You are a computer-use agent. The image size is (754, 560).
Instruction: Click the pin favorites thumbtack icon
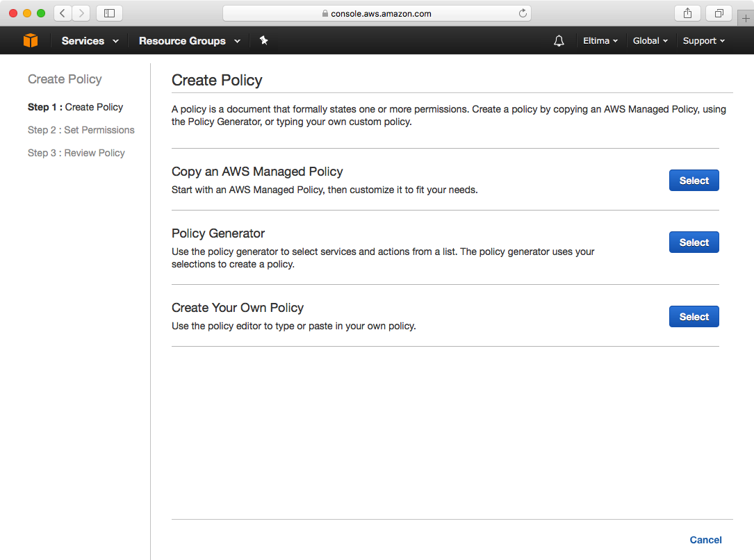[264, 40]
